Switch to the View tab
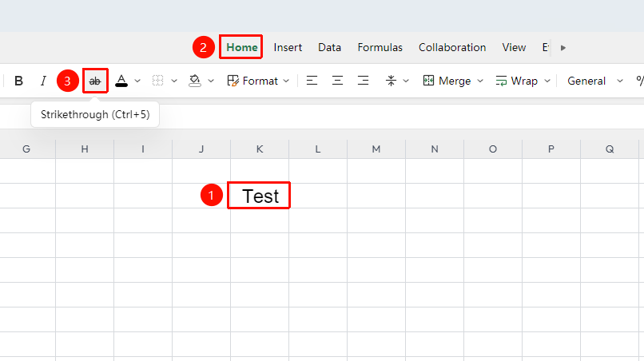The height and width of the screenshot is (361, 644). pyautogui.click(x=514, y=47)
